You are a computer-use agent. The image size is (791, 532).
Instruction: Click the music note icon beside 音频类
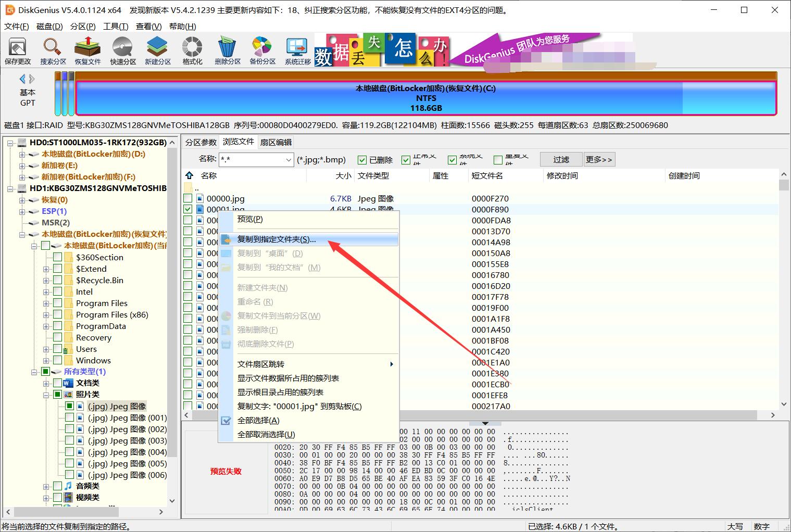point(68,486)
